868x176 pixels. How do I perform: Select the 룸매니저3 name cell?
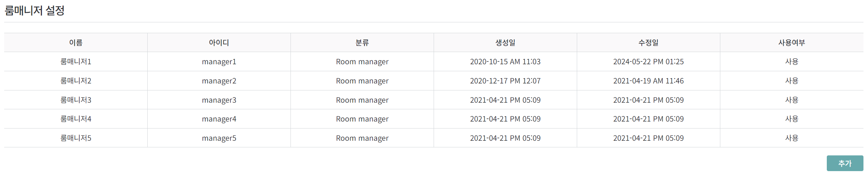(x=76, y=100)
